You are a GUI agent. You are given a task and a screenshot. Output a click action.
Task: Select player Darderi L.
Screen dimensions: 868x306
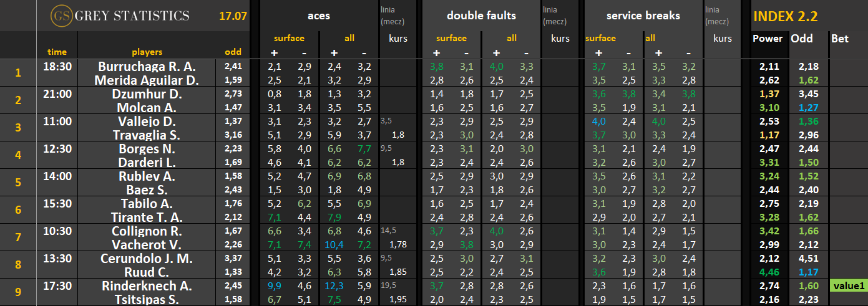[x=147, y=162]
